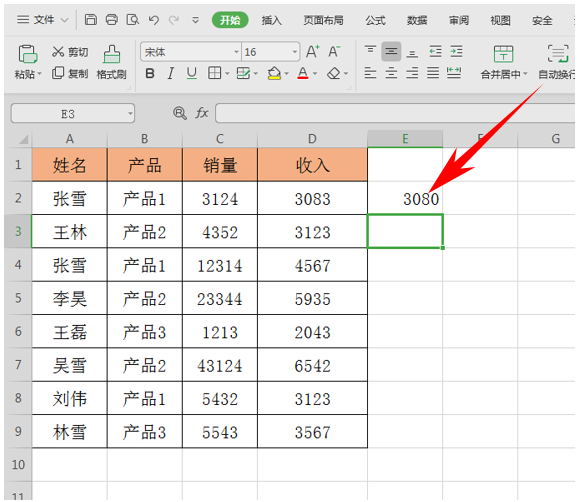Switch to the 公式 (Formulas) tab
The height and width of the screenshot is (502, 578).
pos(376,20)
